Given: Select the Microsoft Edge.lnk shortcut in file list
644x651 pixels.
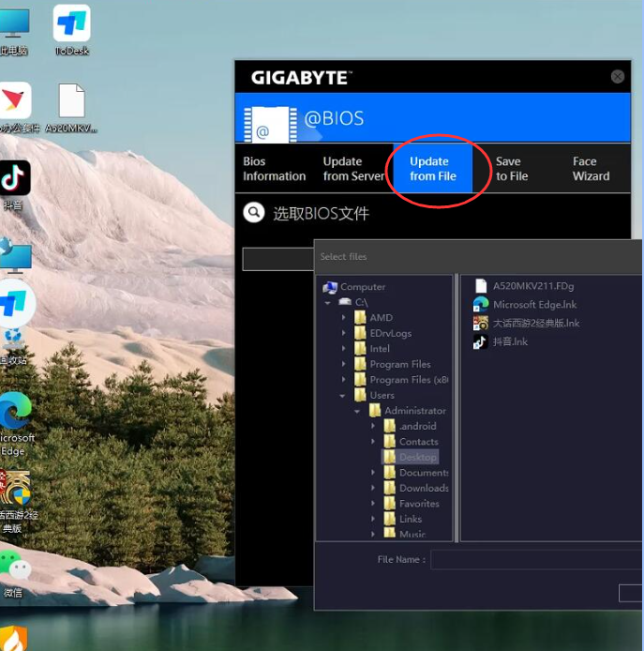Looking at the screenshot, I should pos(534,304).
